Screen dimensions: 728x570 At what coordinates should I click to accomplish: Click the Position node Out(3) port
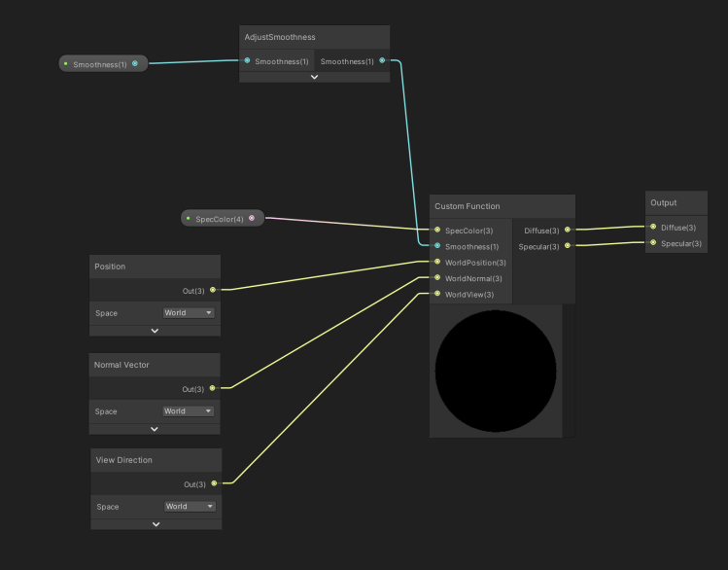coord(213,290)
